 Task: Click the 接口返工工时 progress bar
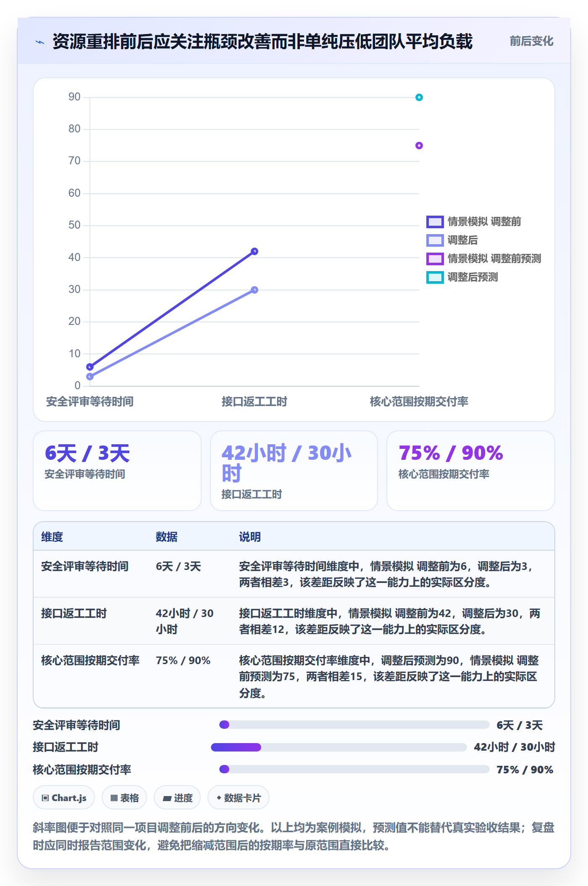(339, 747)
